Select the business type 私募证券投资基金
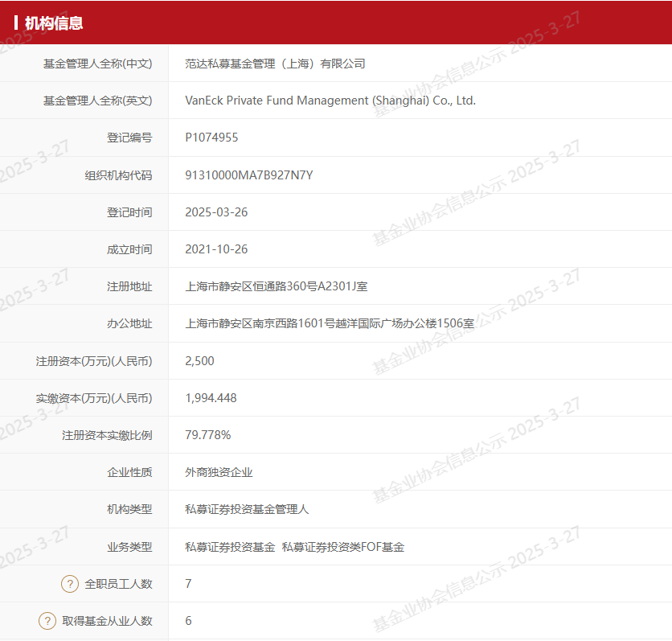672x641 pixels. click(x=230, y=547)
